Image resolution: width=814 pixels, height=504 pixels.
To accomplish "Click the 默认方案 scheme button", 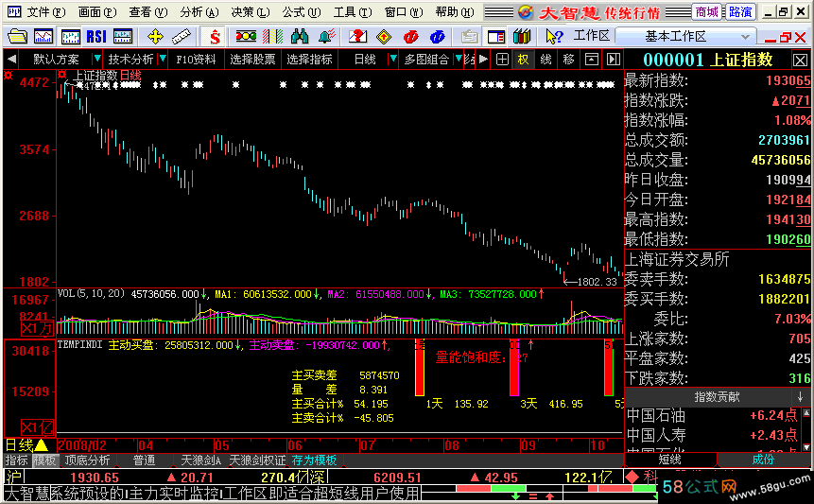I will pyautogui.click(x=56, y=60).
